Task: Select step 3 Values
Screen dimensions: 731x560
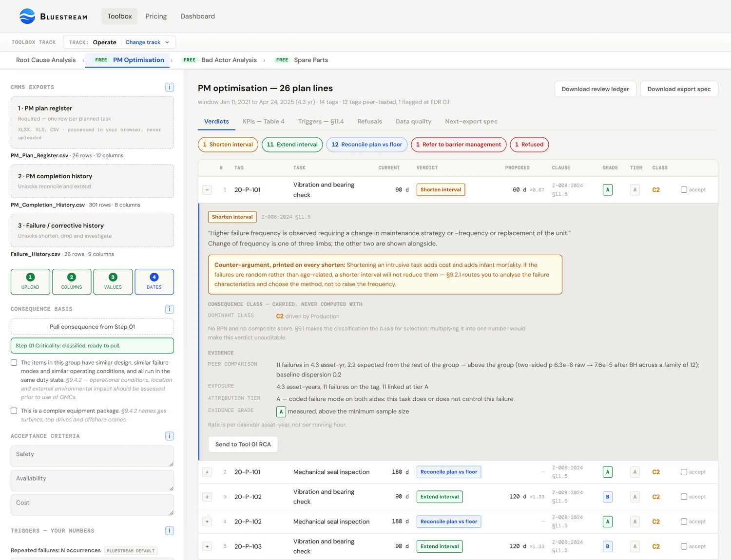Action: click(x=113, y=282)
